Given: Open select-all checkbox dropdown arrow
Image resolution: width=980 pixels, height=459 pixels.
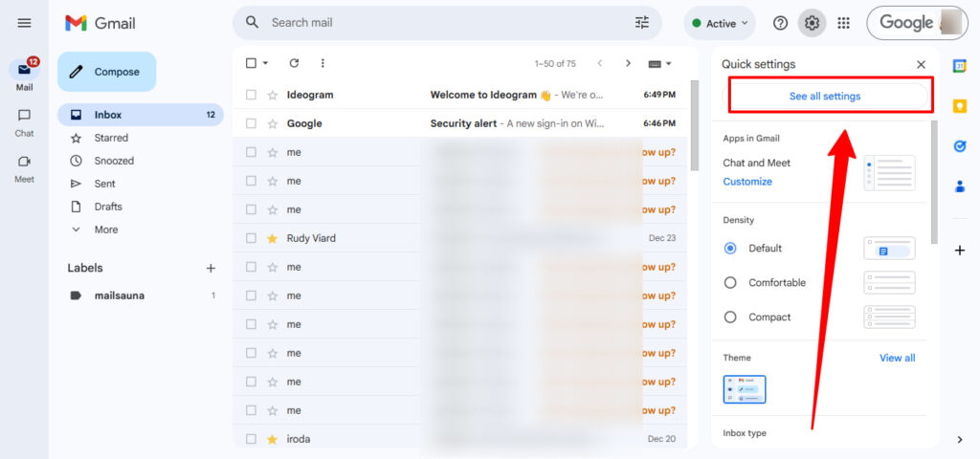Looking at the screenshot, I should [x=265, y=63].
